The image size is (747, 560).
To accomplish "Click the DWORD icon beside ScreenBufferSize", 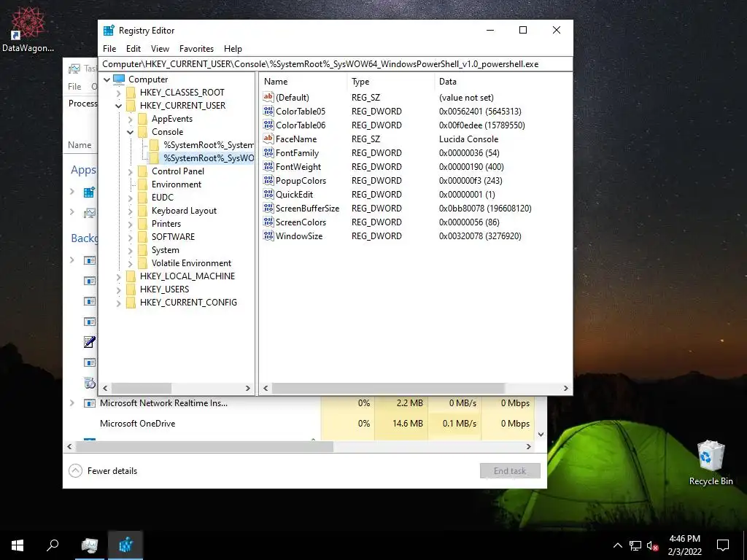I will point(268,208).
